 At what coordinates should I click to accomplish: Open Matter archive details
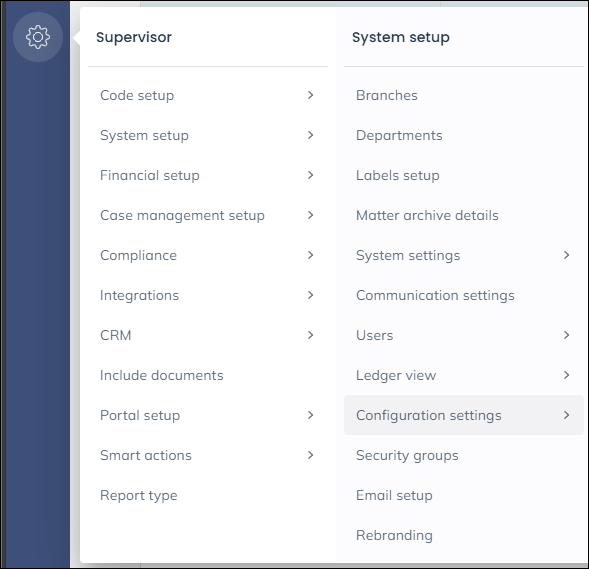tap(427, 215)
